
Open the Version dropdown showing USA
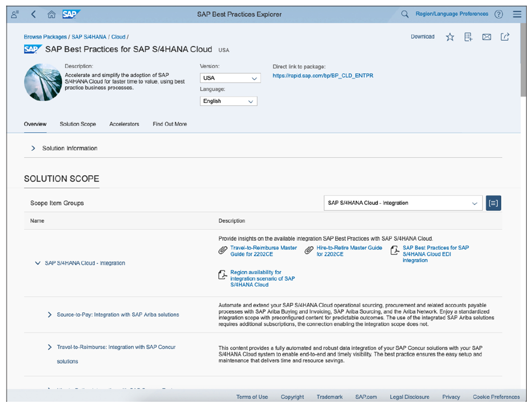click(230, 77)
